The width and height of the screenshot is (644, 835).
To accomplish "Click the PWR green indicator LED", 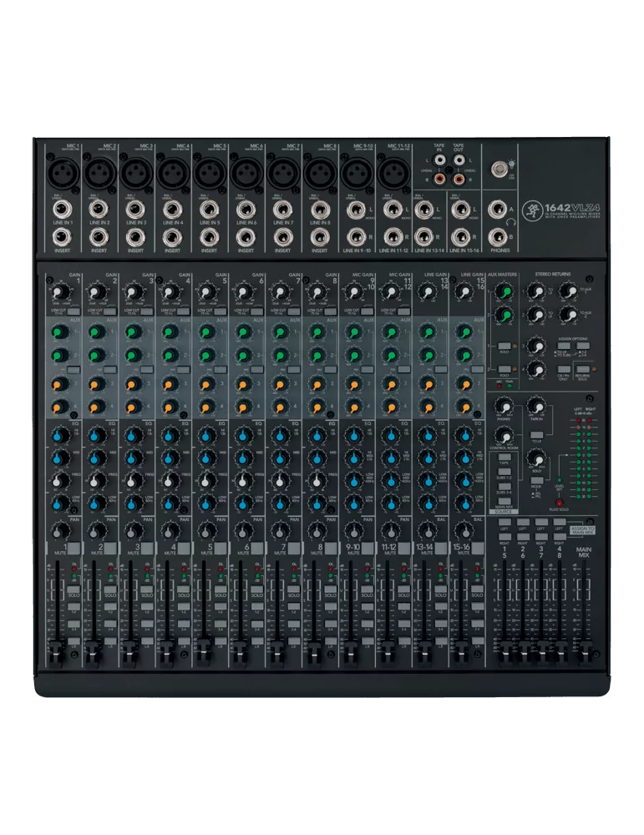I will 510,386.
